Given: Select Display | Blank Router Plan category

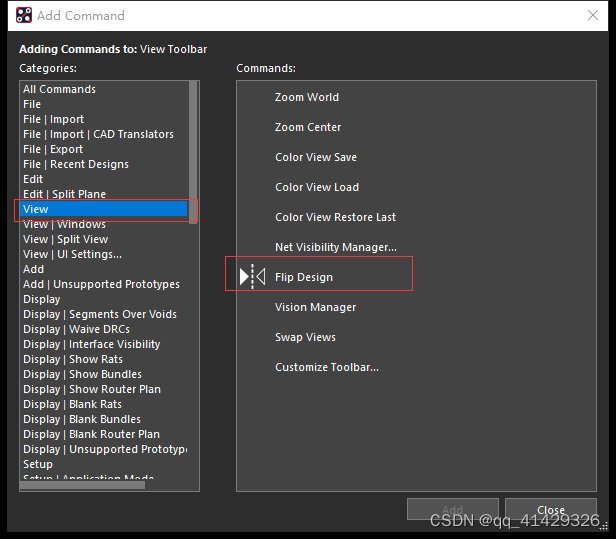Looking at the screenshot, I should (91, 434).
